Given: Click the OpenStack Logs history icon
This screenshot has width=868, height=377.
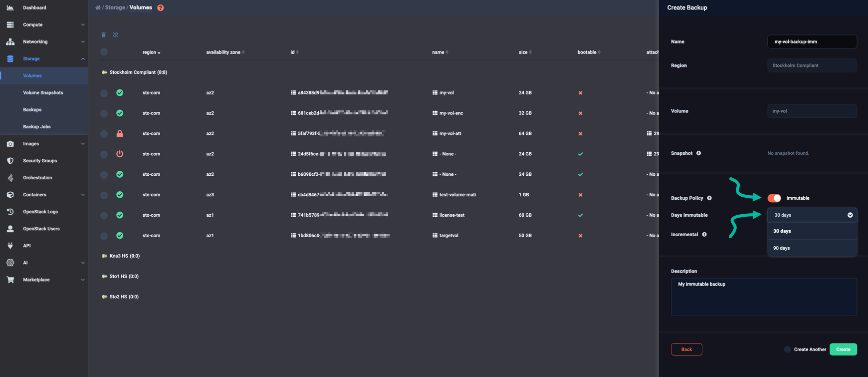Looking at the screenshot, I should click(10, 212).
